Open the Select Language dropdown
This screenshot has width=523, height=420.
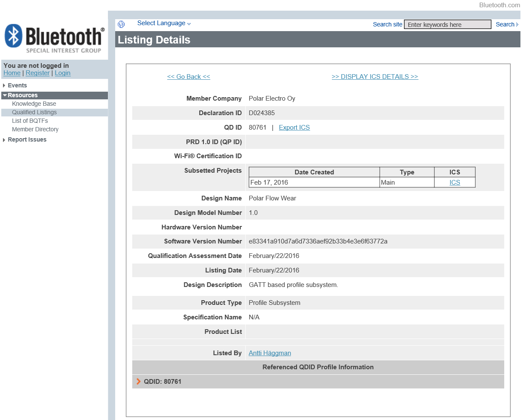tap(164, 23)
